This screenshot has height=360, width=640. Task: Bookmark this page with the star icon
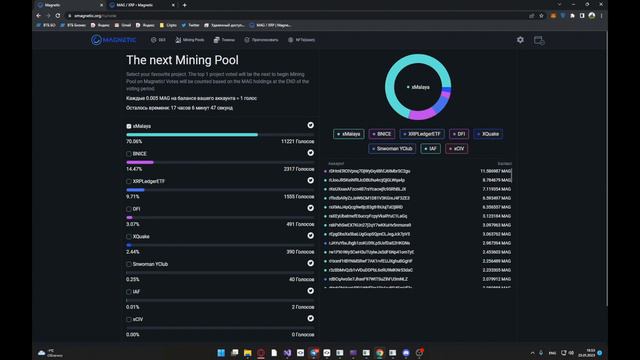coord(541,16)
